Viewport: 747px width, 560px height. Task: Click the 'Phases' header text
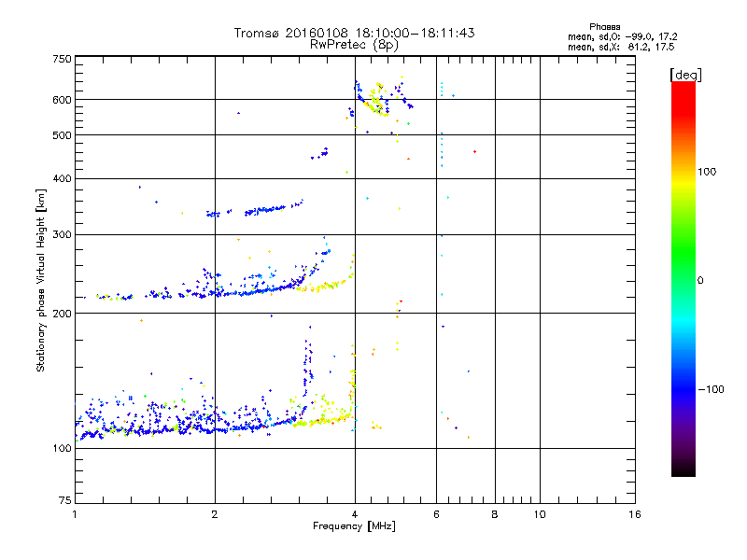(x=604, y=27)
